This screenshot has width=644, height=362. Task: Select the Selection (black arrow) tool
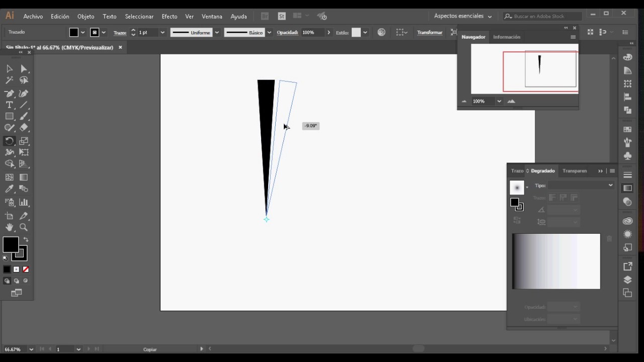[10, 69]
